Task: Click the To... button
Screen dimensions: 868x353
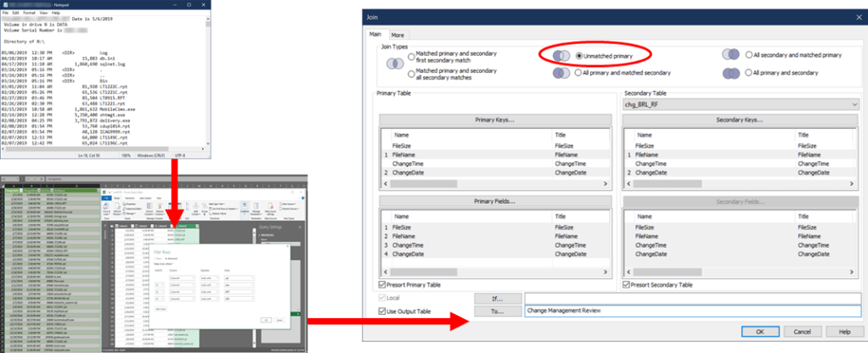Action: click(x=498, y=311)
